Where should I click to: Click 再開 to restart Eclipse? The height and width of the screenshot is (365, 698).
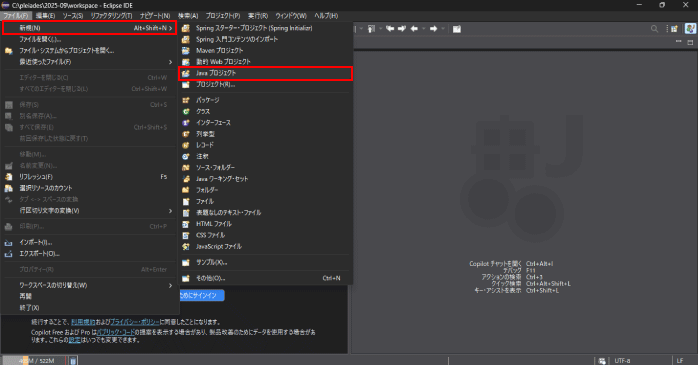pyautogui.click(x=89, y=296)
